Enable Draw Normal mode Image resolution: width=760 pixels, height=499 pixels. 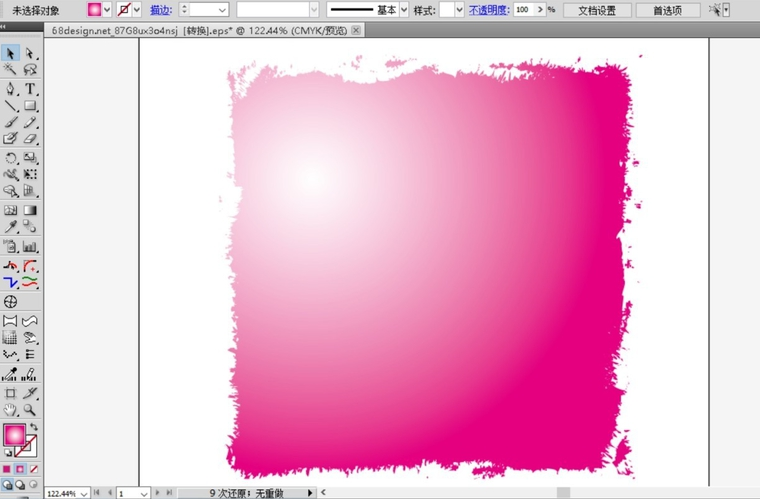[7, 484]
